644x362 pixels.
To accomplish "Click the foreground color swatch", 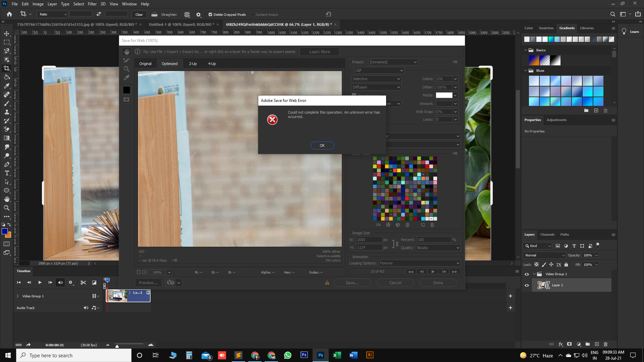I will 4,231.
